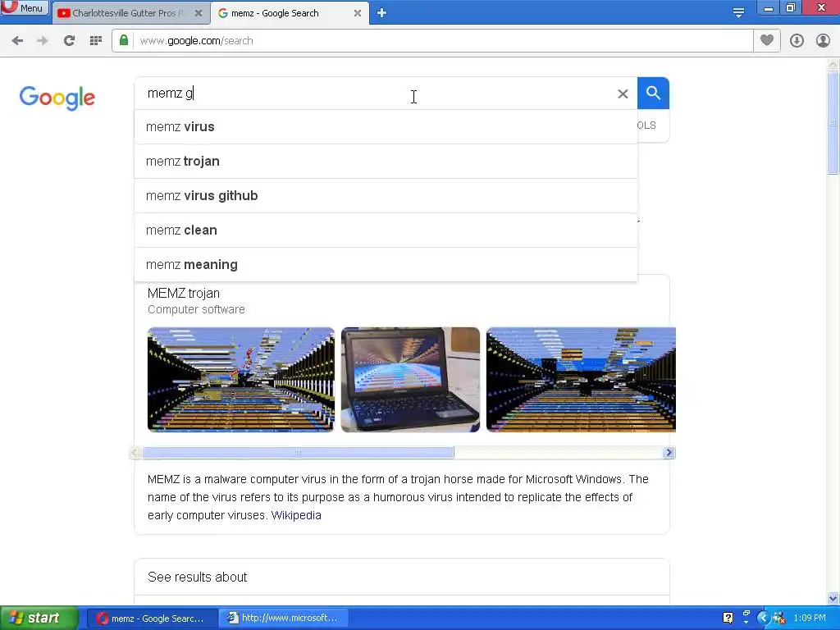Go forward with the forward arrow

click(43, 41)
